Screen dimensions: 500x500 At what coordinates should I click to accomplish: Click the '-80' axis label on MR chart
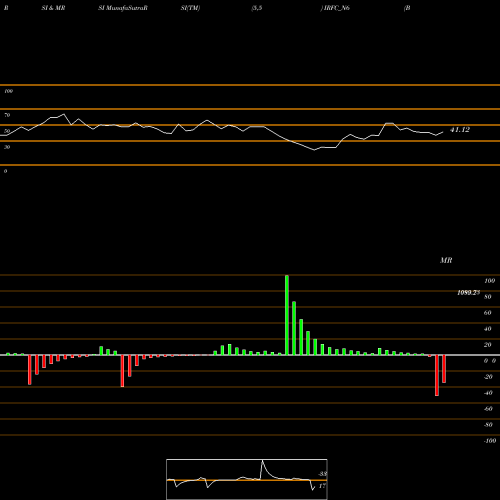click(x=488, y=425)
